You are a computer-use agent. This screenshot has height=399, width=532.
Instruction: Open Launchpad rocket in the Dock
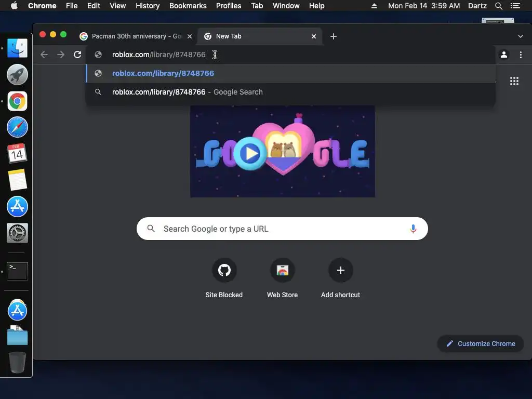[x=17, y=74]
